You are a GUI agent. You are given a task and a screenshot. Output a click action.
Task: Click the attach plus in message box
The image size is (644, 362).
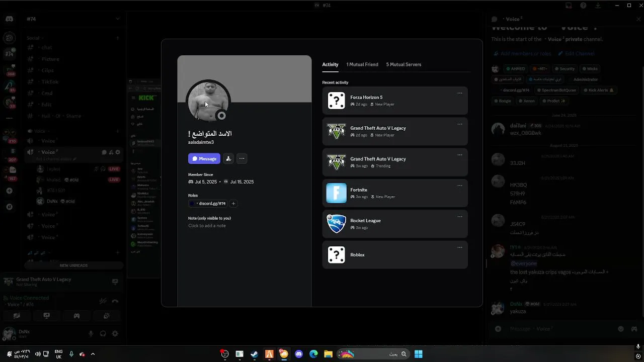pyautogui.click(x=498, y=328)
